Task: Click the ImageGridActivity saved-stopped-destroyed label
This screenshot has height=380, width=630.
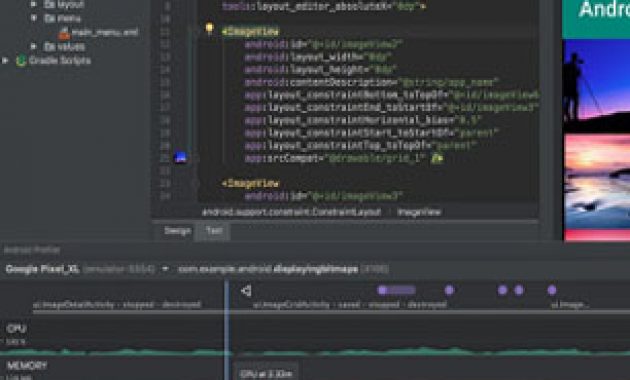Action: pyautogui.click(x=350, y=305)
